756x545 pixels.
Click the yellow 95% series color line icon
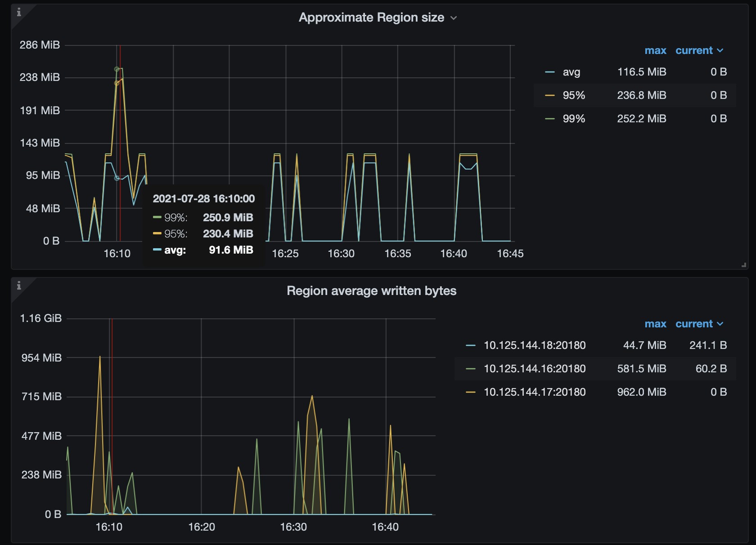[x=549, y=95]
